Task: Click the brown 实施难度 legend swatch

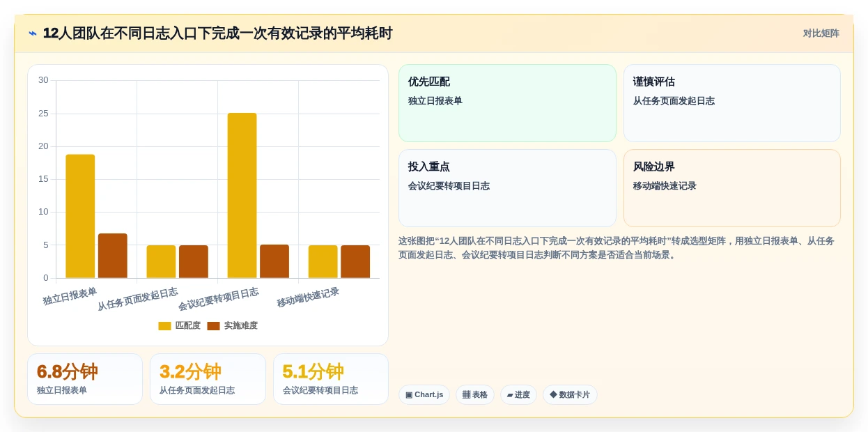Action: 213,326
